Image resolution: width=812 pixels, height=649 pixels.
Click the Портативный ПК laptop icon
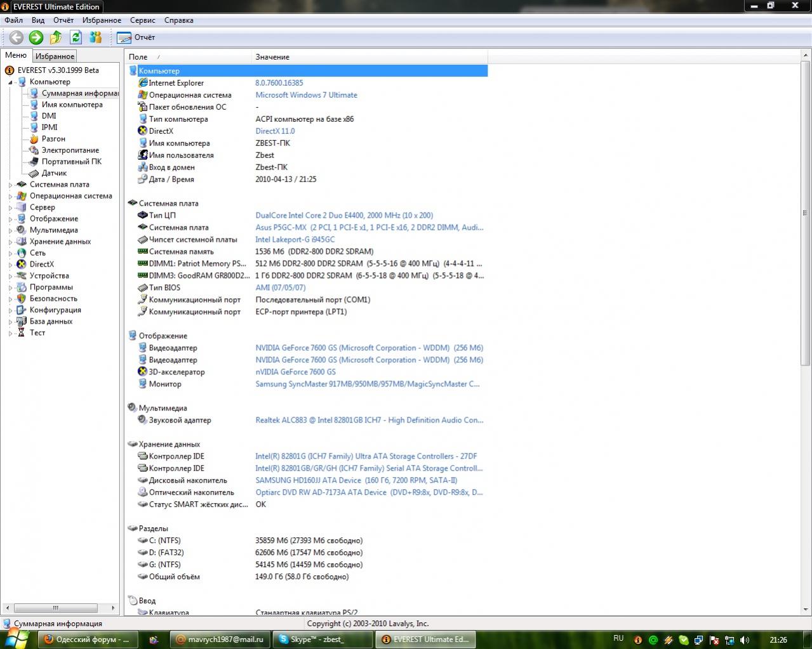coord(34,162)
